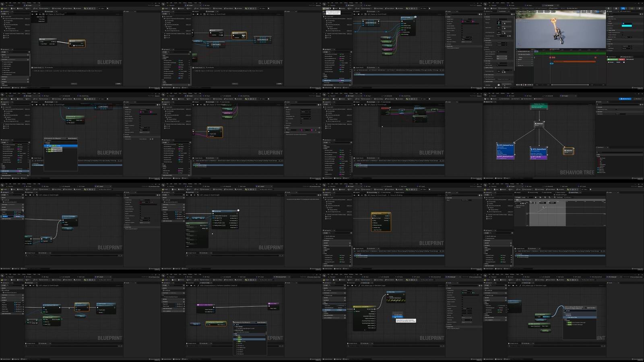Click the red notify marker on montage timeline
The width and height of the screenshot is (644, 362).
click(x=550, y=58)
